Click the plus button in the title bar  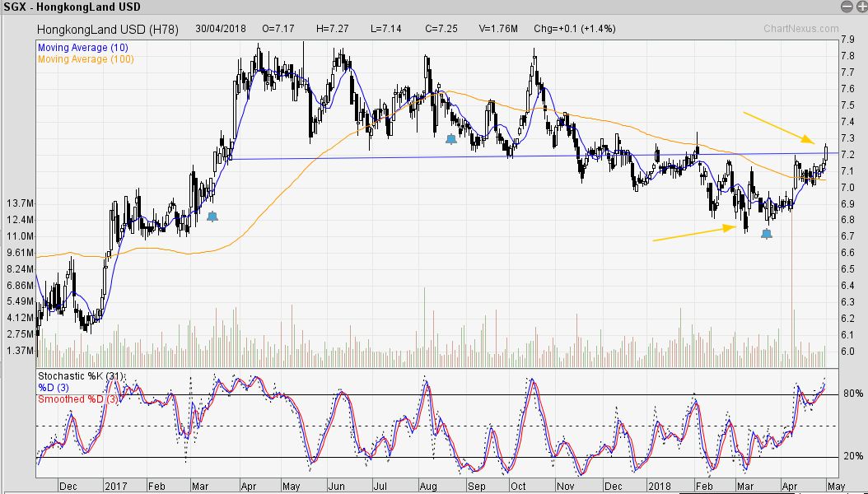(862, 7)
